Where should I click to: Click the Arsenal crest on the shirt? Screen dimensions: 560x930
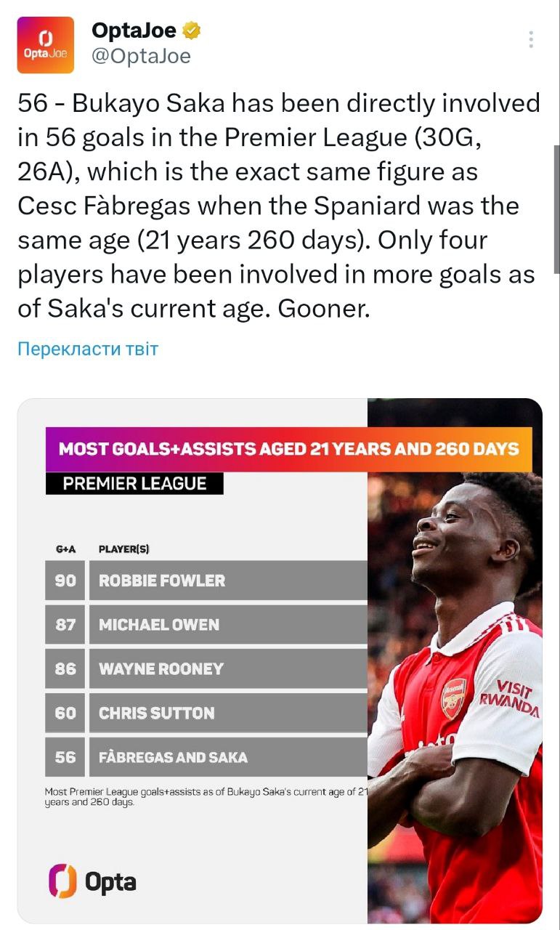tap(454, 698)
